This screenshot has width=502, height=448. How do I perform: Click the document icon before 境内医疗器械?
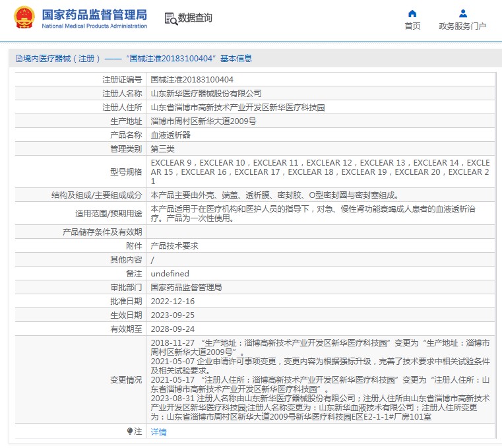tap(19, 59)
